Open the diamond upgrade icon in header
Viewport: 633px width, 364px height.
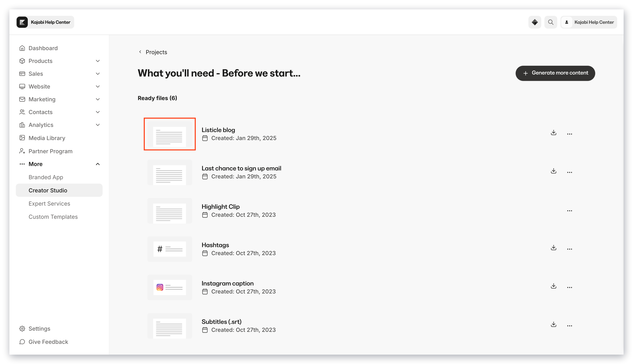[534, 22]
